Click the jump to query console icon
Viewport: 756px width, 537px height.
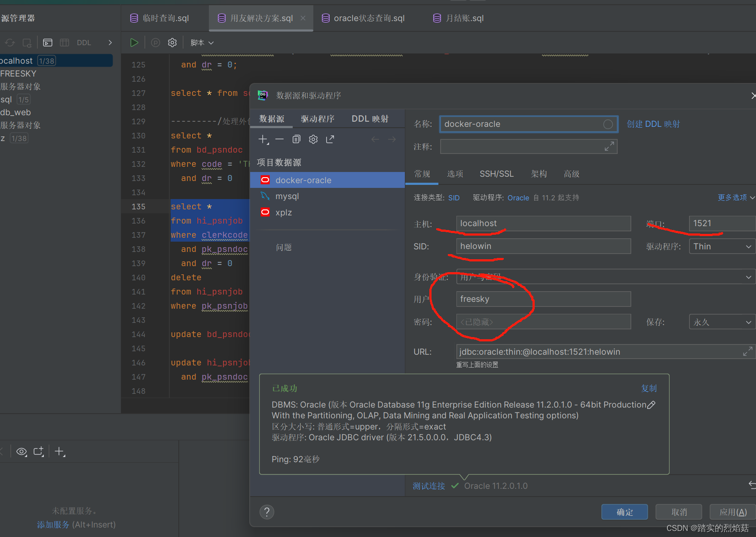(48, 43)
